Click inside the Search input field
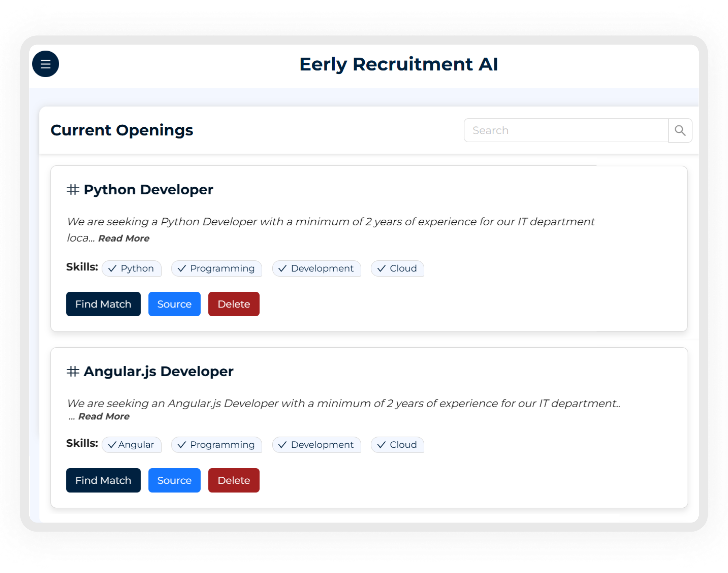 click(566, 130)
